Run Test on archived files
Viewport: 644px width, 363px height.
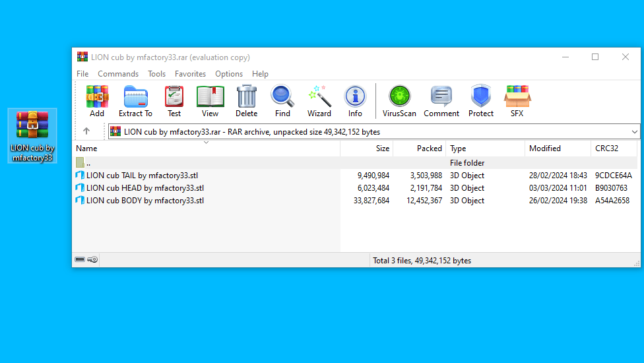[x=174, y=101]
